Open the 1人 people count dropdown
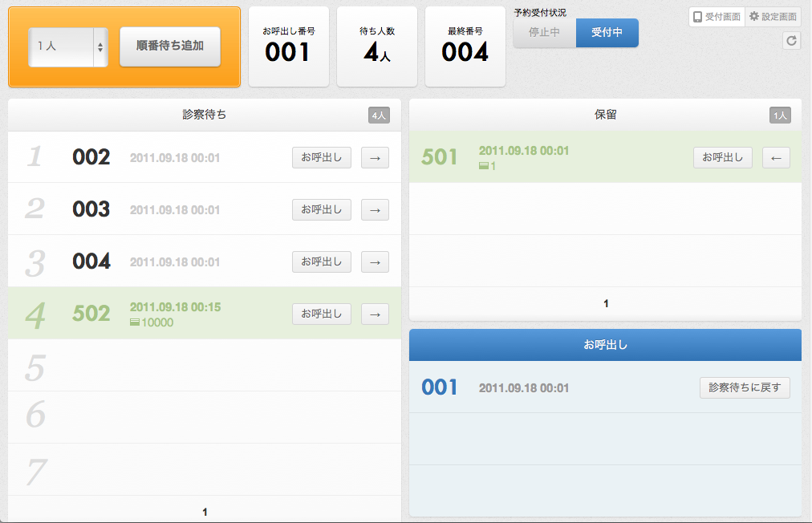812x523 pixels. [68, 47]
